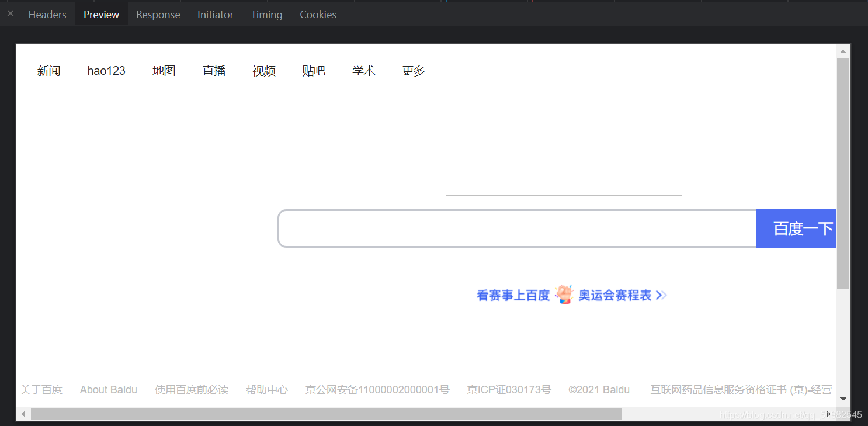Click the hao123 link

(x=106, y=71)
